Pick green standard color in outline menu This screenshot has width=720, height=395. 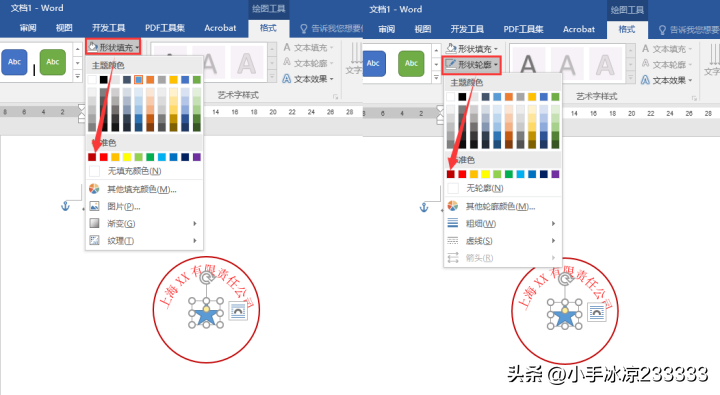pos(509,174)
